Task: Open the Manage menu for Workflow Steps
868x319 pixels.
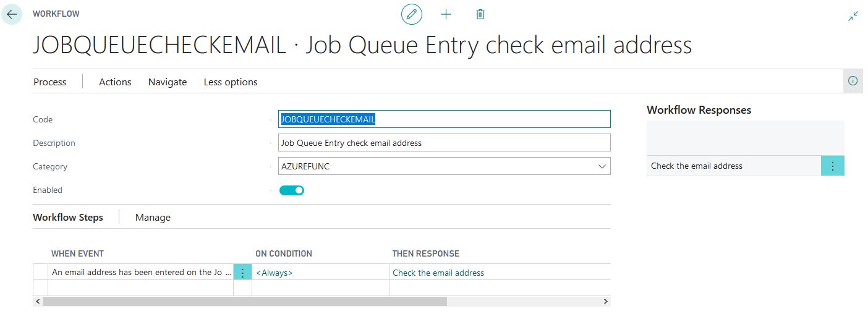Action: tap(153, 218)
